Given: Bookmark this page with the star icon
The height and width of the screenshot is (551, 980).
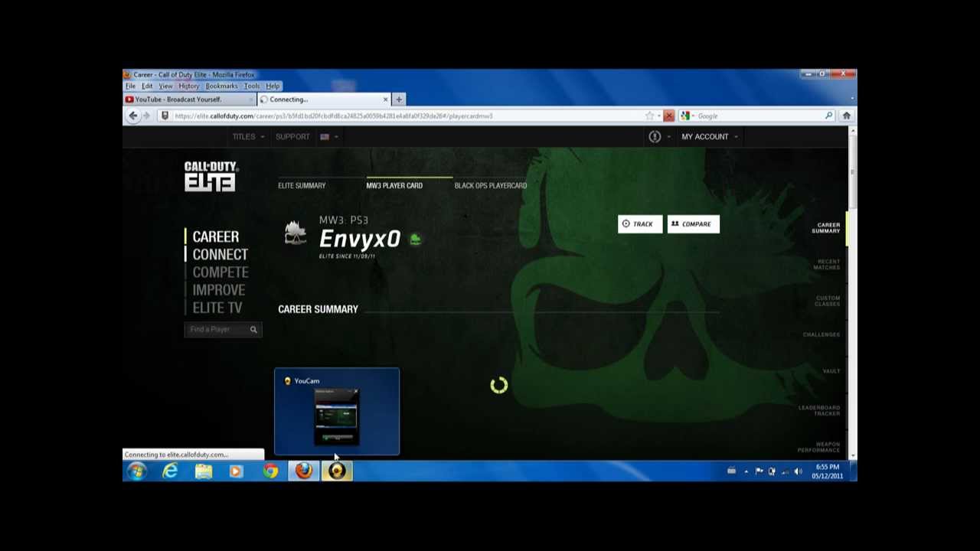Looking at the screenshot, I should point(649,116).
